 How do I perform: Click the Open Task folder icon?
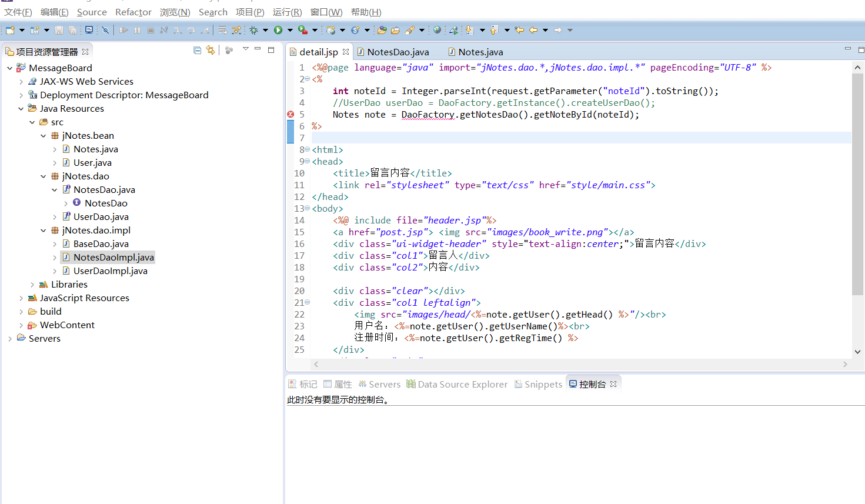395,30
